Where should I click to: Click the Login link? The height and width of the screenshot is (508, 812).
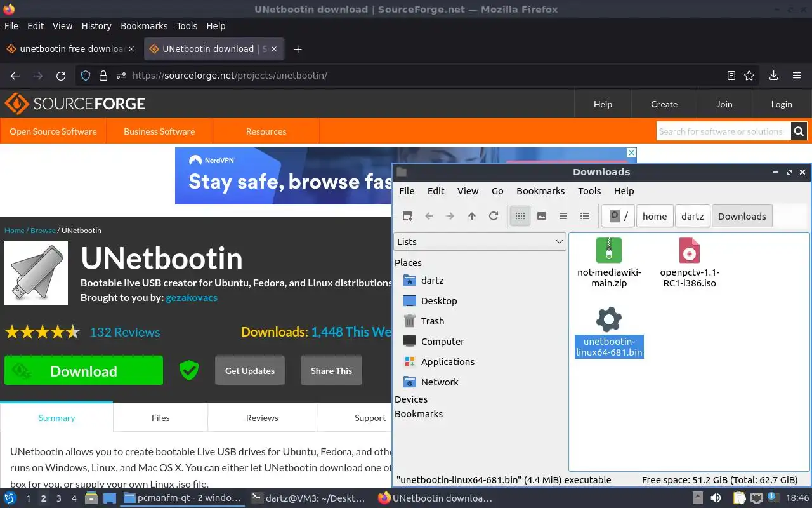tap(782, 104)
